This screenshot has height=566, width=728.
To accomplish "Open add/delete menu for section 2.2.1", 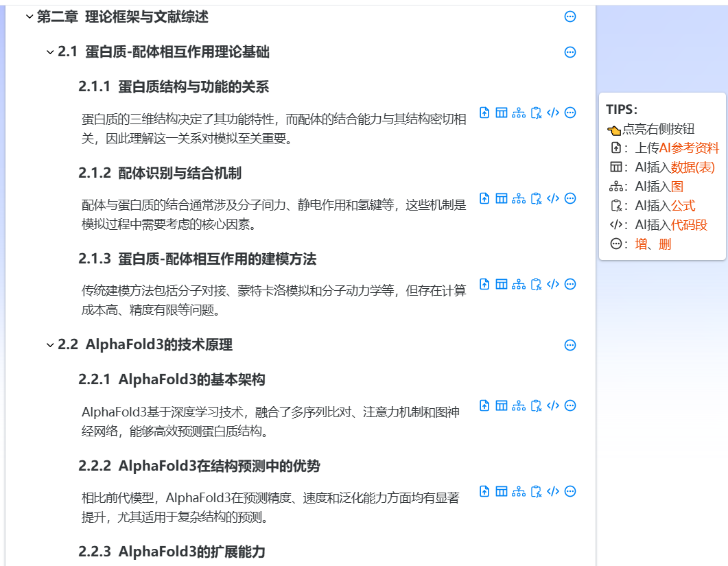I will [x=570, y=406].
